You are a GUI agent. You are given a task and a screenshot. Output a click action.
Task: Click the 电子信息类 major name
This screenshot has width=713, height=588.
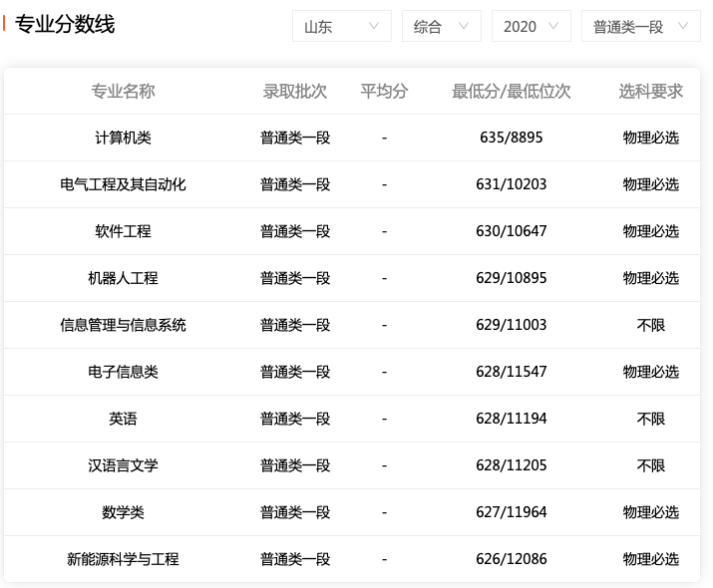click(x=123, y=372)
